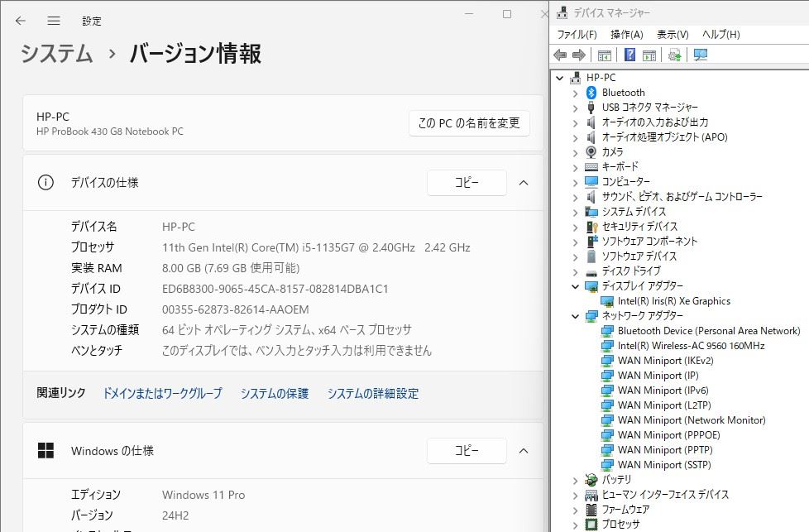Select Intel Wireless-AC 9560 160MHz adapter
This screenshot has width=809, height=532.
(691, 346)
